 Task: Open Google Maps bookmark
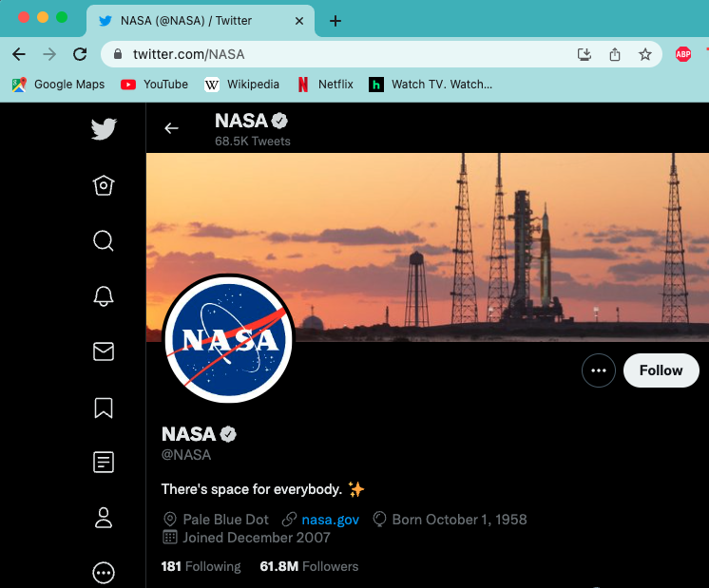[x=58, y=85]
